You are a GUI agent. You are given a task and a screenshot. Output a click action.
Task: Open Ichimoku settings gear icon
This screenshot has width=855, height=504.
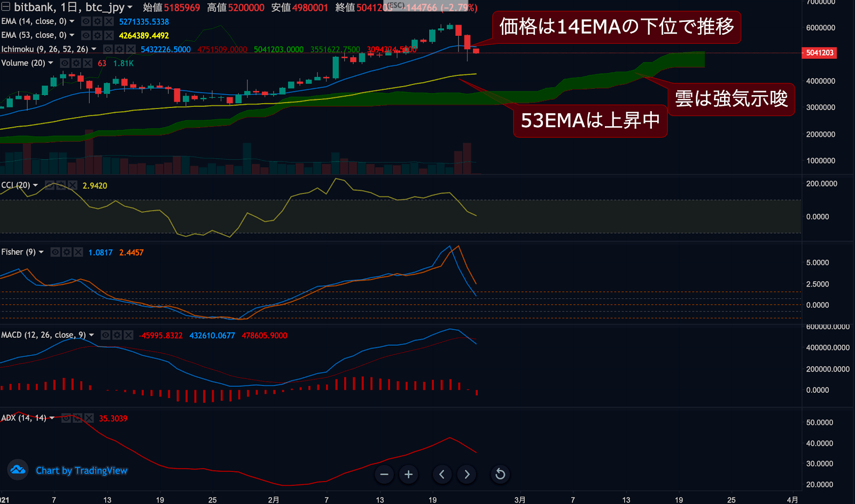click(x=118, y=49)
